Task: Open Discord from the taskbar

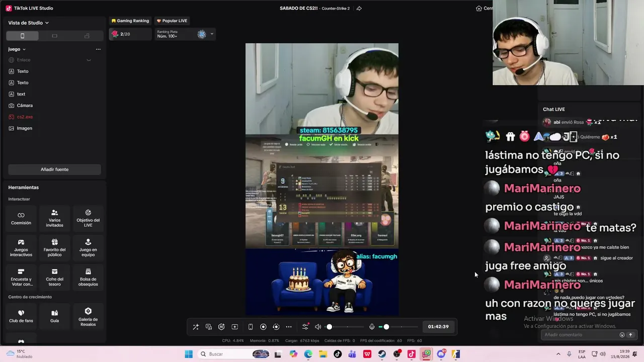Action: (x=441, y=354)
